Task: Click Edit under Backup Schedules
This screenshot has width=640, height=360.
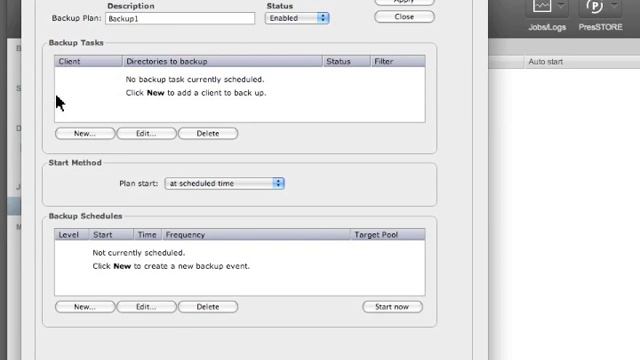Action: tap(146, 307)
